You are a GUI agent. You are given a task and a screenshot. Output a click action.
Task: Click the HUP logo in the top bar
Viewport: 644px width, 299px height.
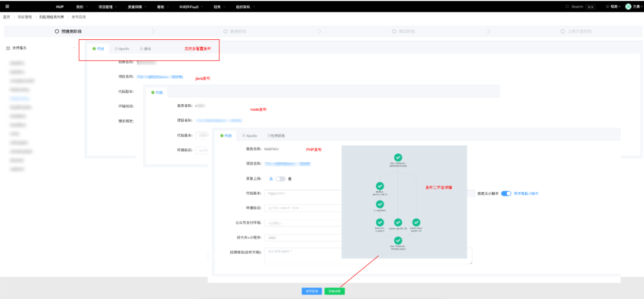point(60,7)
